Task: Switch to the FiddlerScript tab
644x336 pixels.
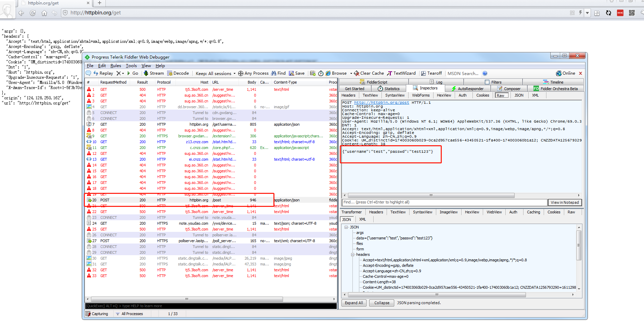Action: click(x=374, y=82)
